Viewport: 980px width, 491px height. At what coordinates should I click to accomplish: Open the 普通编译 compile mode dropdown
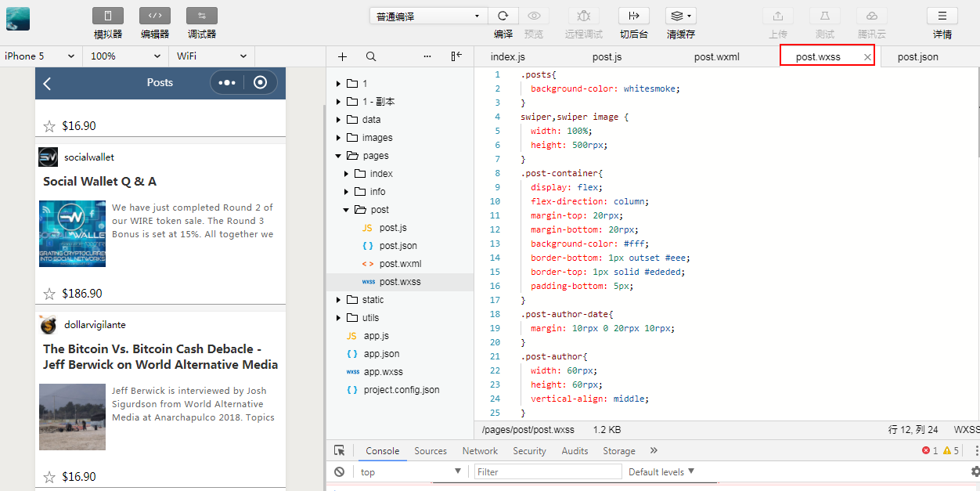point(428,16)
